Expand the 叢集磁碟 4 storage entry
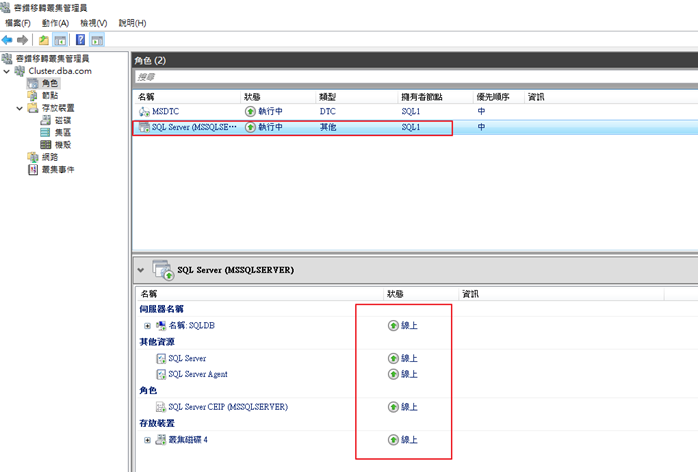Image resolution: width=698 pixels, height=472 pixels. [x=147, y=440]
